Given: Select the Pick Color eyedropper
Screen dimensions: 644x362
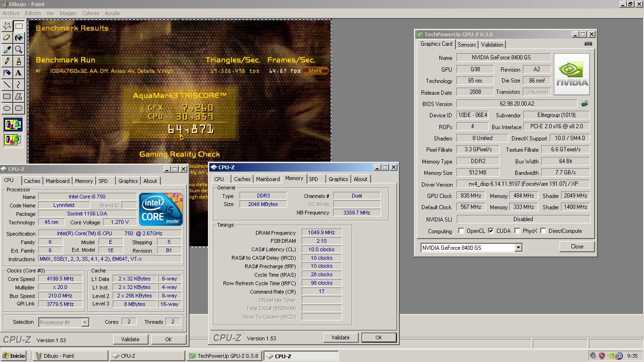Looking at the screenshot, I should click(7, 49).
